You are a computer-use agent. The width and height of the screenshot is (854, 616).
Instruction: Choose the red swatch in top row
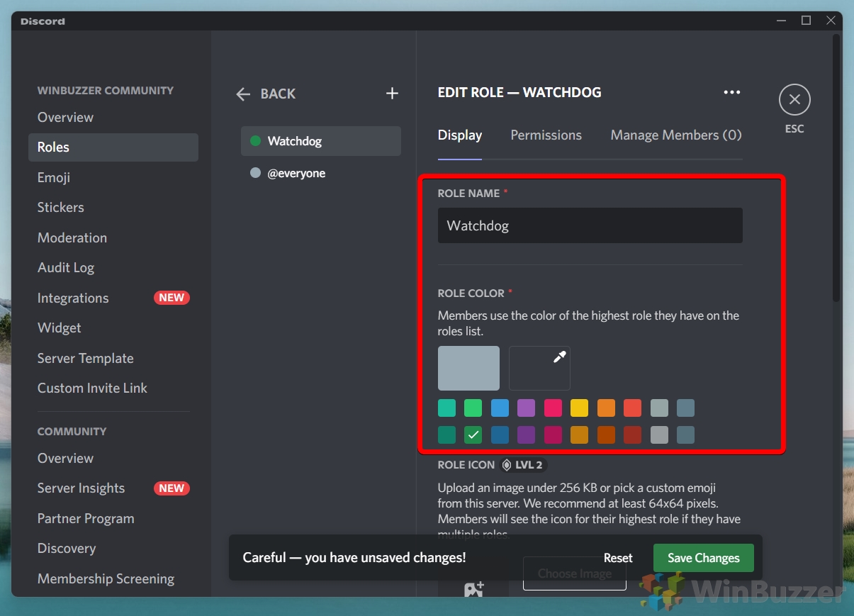[x=632, y=408]
